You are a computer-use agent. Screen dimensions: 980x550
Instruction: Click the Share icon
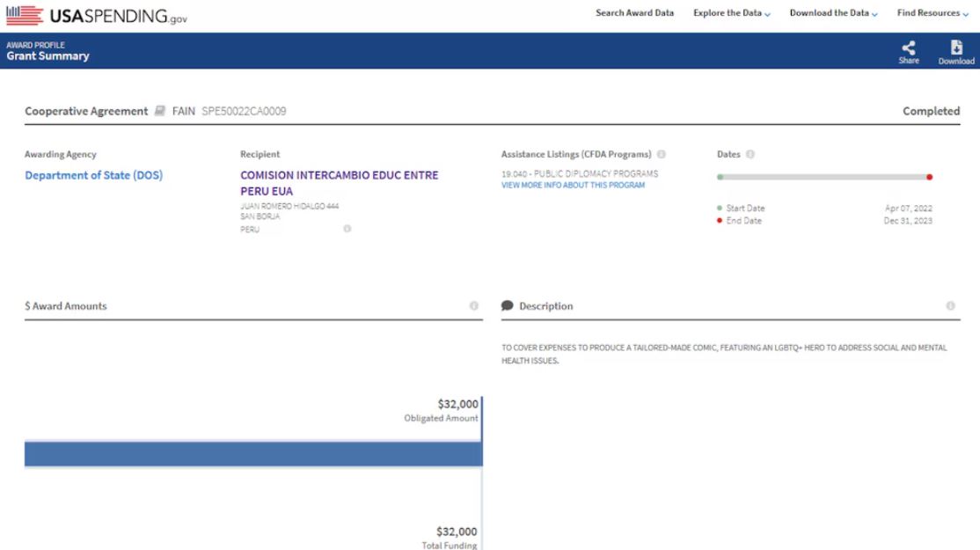click(x=908, y=48)
